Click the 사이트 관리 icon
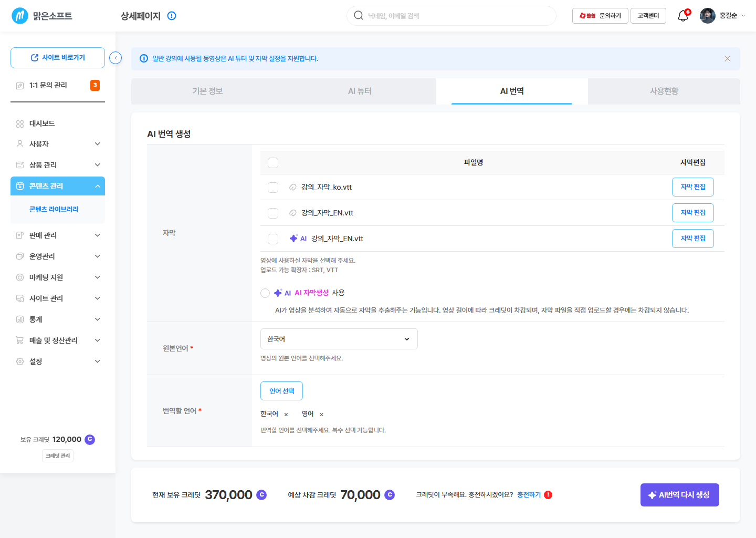 pos(20,298)
